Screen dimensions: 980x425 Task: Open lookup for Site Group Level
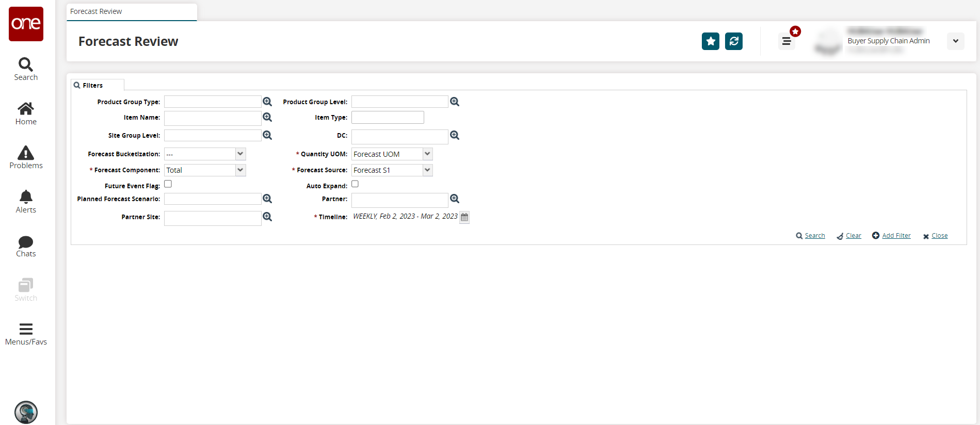click(x=267, y=135)
